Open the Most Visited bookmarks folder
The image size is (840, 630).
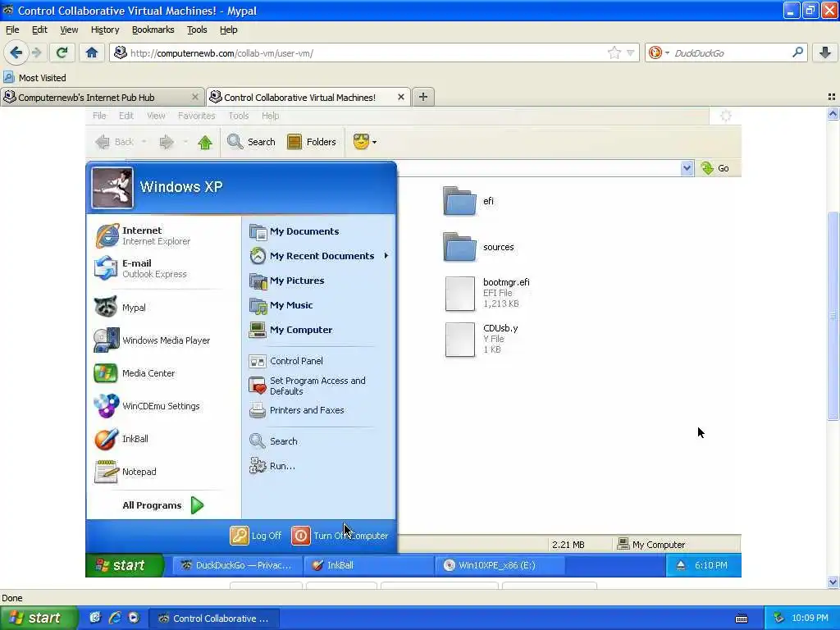[34, 78]
